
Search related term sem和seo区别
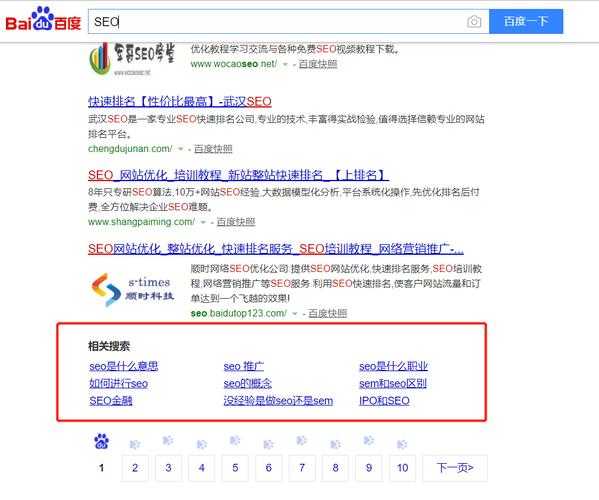(x=393, y=383)
